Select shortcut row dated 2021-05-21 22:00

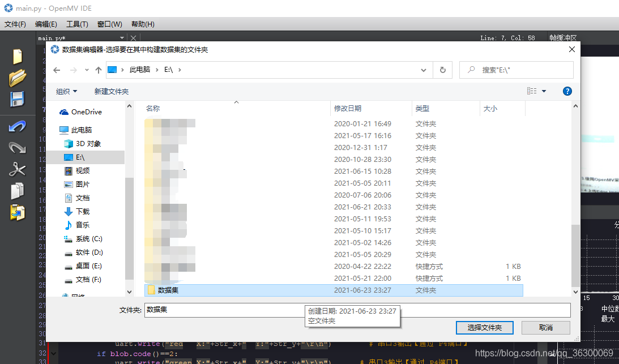click(x=334, y=279)
